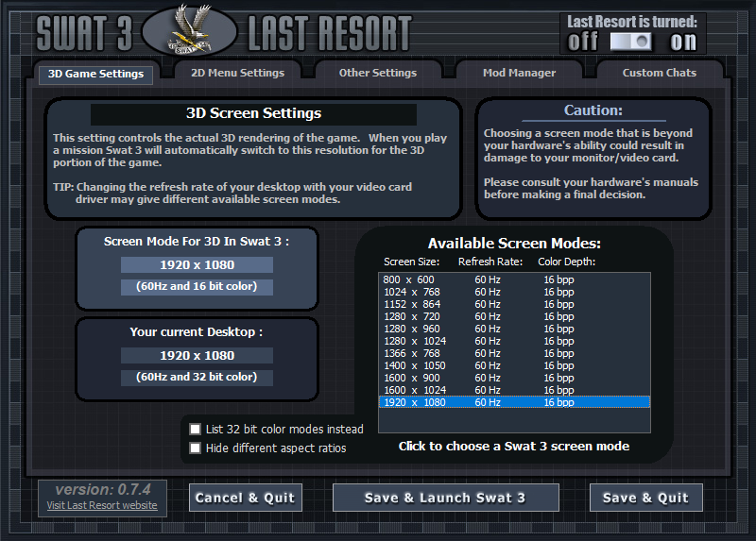Click the '(60Hz and 16 bit color)' field

tap(197, 287)
